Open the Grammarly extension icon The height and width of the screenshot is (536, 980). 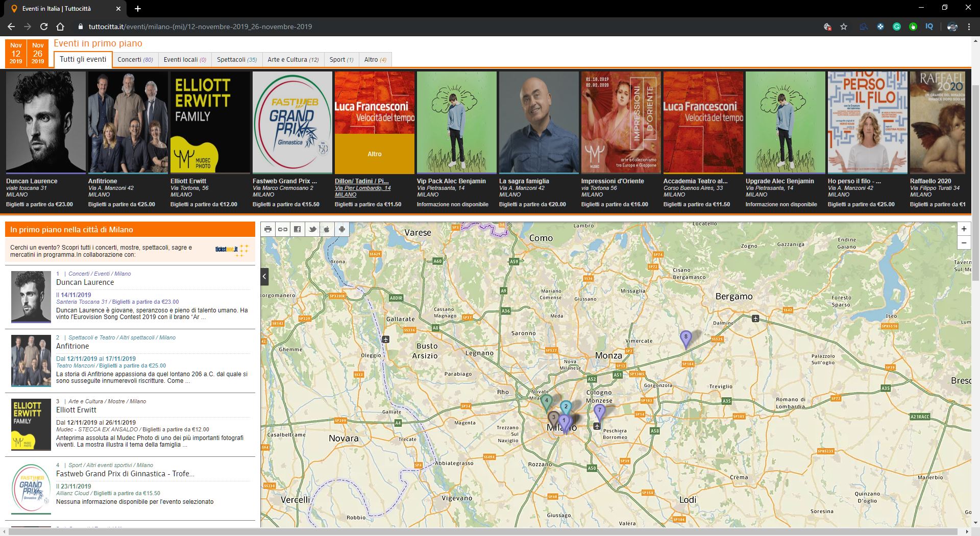pyautogui.click(x=896, y=27)
